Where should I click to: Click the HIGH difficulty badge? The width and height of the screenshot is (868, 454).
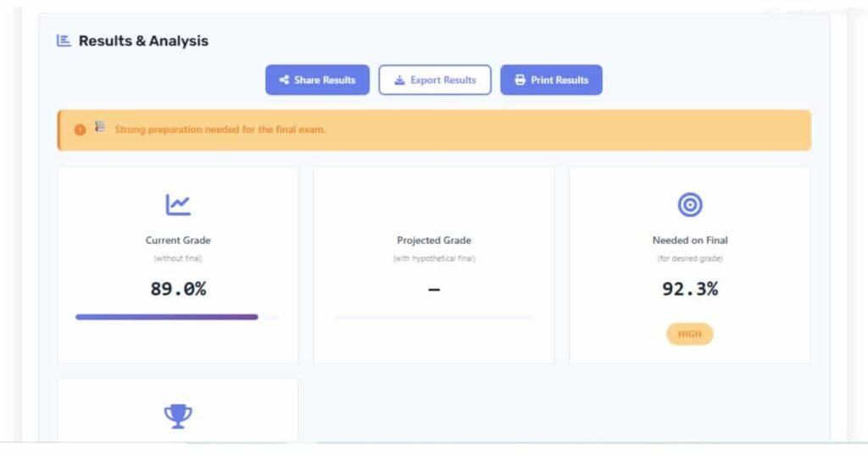[690, 334]
